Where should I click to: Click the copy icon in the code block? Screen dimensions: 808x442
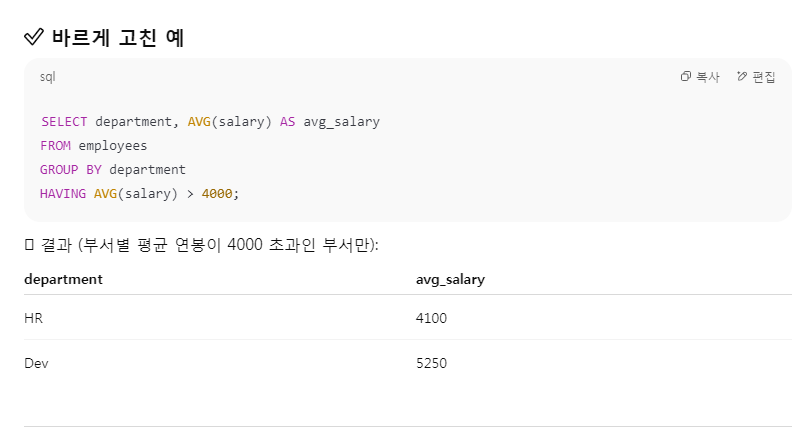tap(685, 77)
